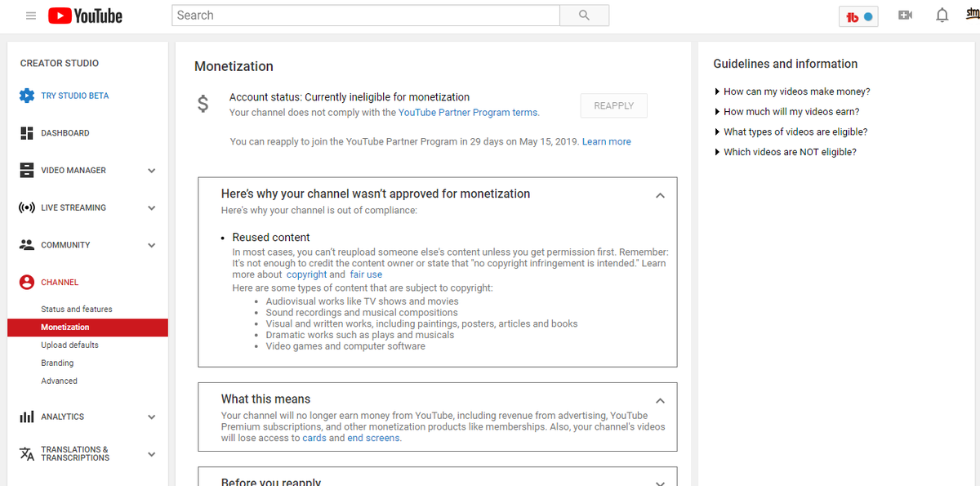The image size is (980, 486).
Task: Click the Community people icon
Action: tap(27, 245)
